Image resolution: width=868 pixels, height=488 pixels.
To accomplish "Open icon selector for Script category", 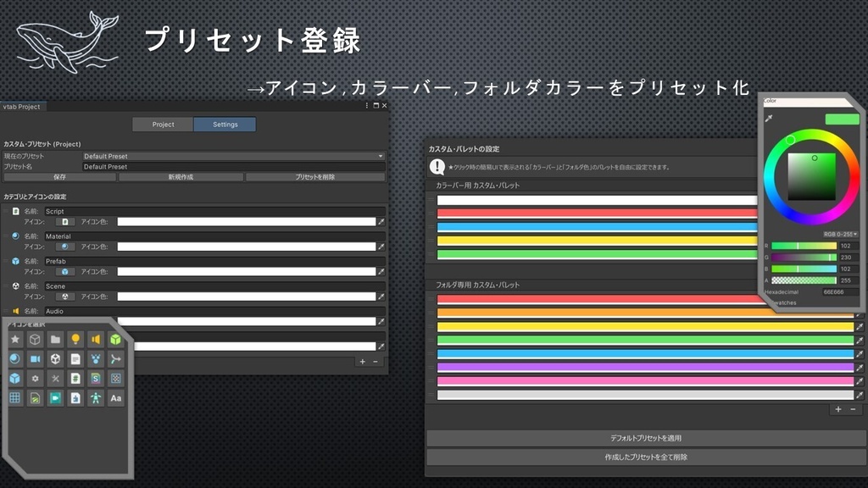I will pos(64,222).
